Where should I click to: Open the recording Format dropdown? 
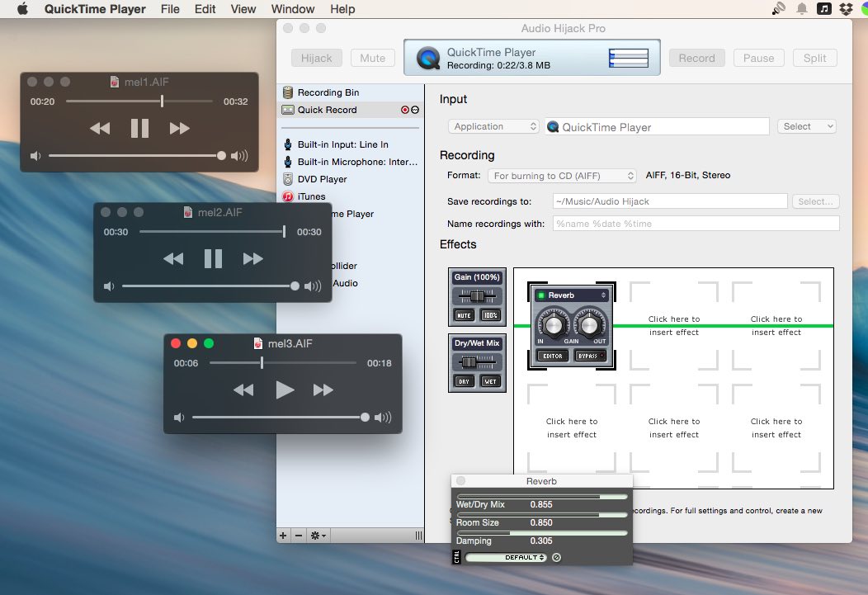[562, 176]
